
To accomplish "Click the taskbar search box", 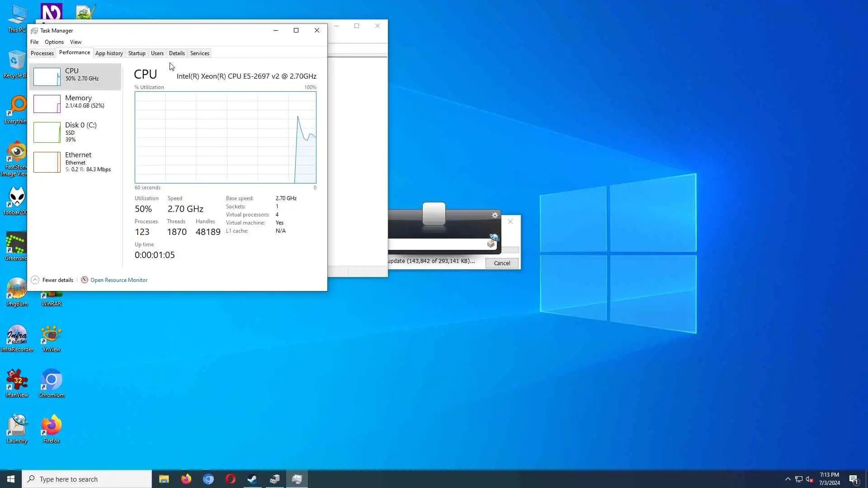I will 87,479.
